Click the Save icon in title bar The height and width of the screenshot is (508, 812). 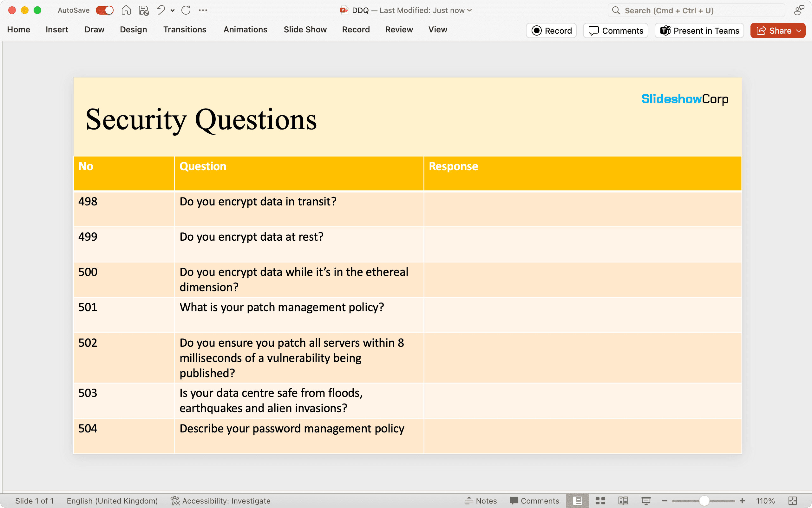tap(144, 10)
